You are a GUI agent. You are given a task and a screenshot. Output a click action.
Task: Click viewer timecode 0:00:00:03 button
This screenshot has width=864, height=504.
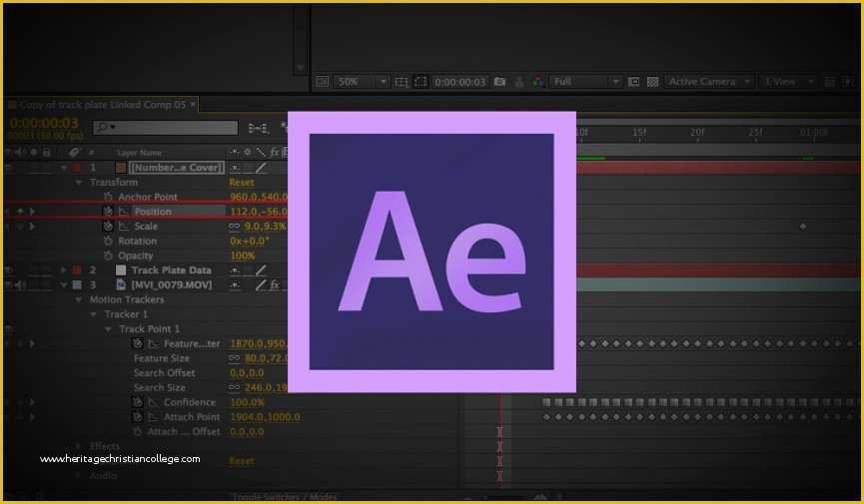[x=460, y=82]
